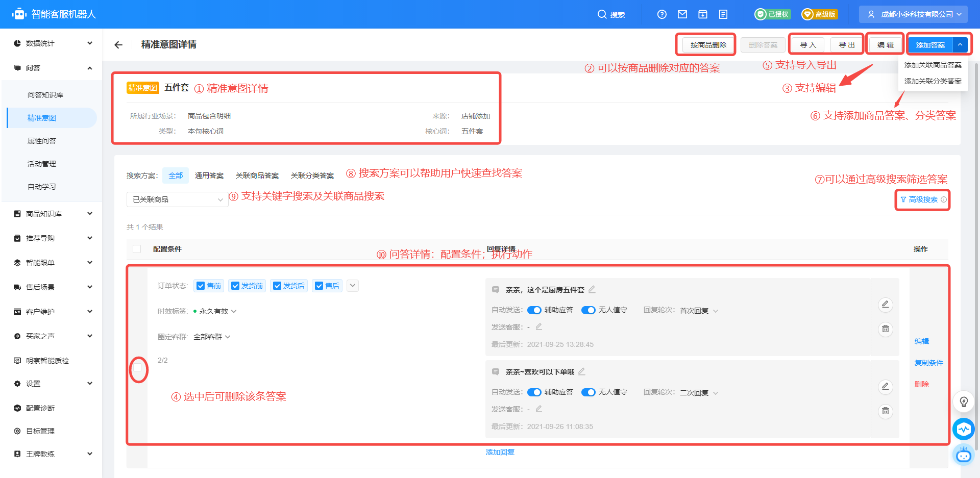This screenshot has height=478, width=980.
Task: Open 二次回复 reply round dropdown
Action: pyautogui.click(x=699, y=393)
